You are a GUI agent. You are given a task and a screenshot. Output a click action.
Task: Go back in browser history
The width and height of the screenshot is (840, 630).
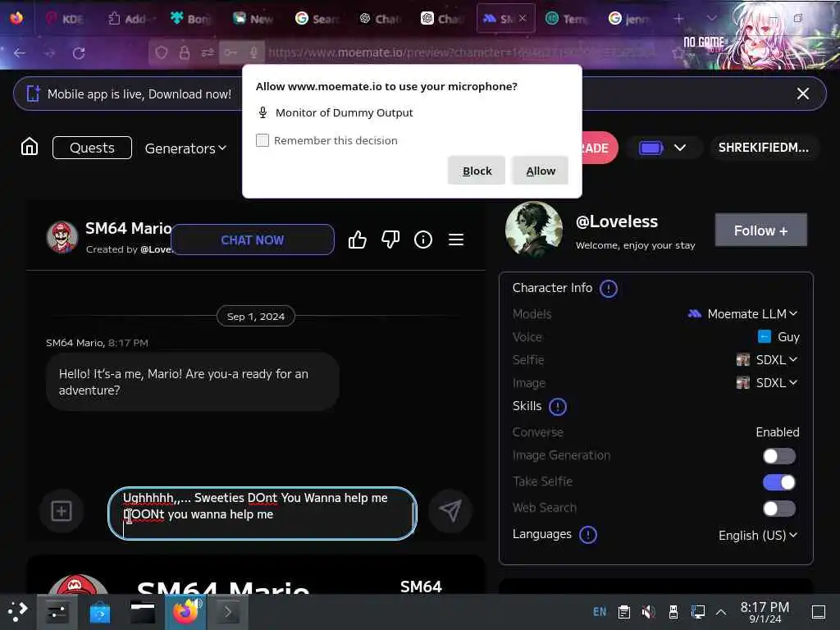pyautogui.click(x=20, y=53)
